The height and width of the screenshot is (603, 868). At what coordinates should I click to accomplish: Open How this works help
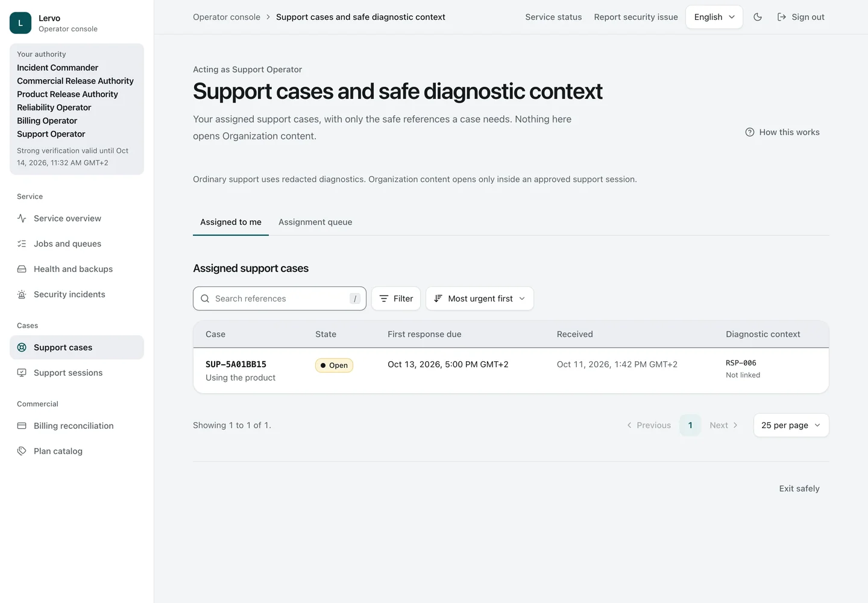[x=782, y=132]
